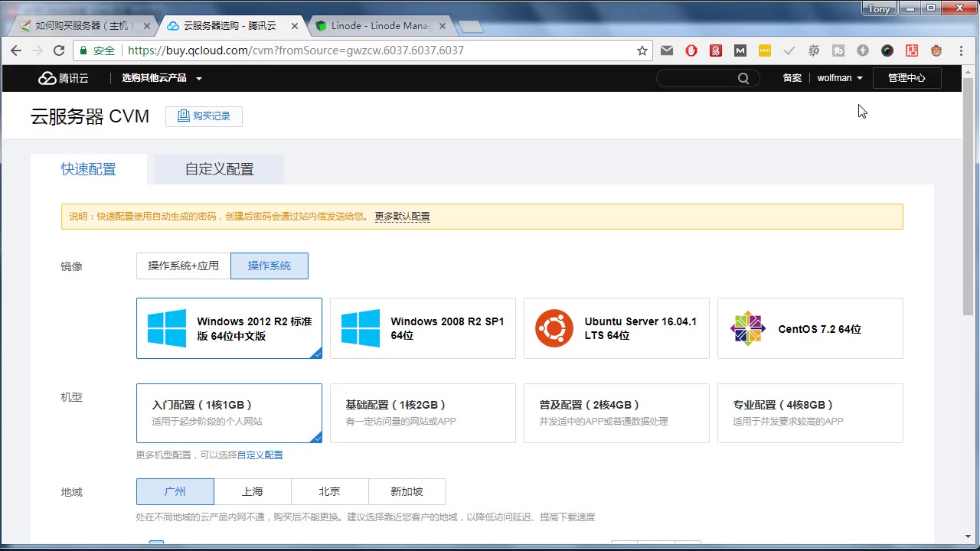Click the 备案 link in header
Image resolution: width=980 pixels, height=551 pixels.
792,78
